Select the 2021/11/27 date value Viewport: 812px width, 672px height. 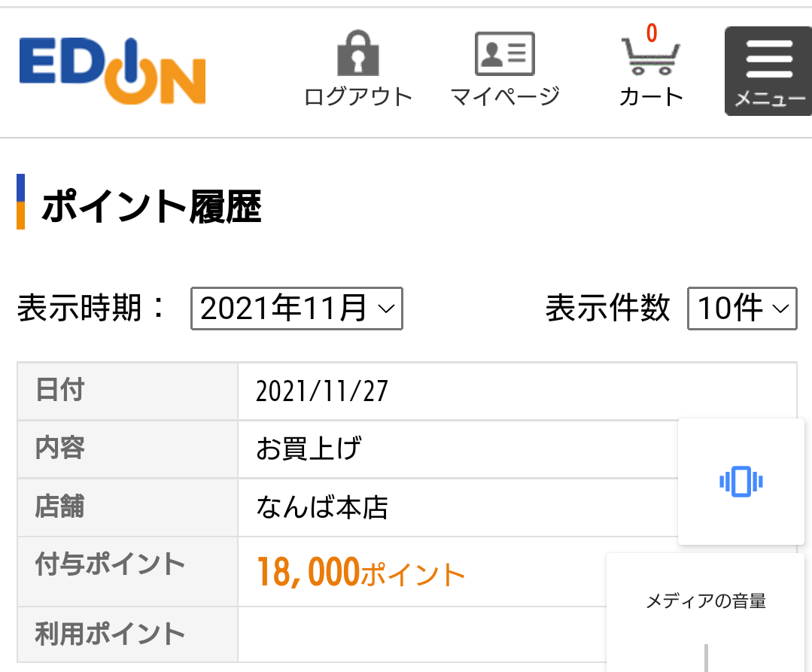[322, 391]
